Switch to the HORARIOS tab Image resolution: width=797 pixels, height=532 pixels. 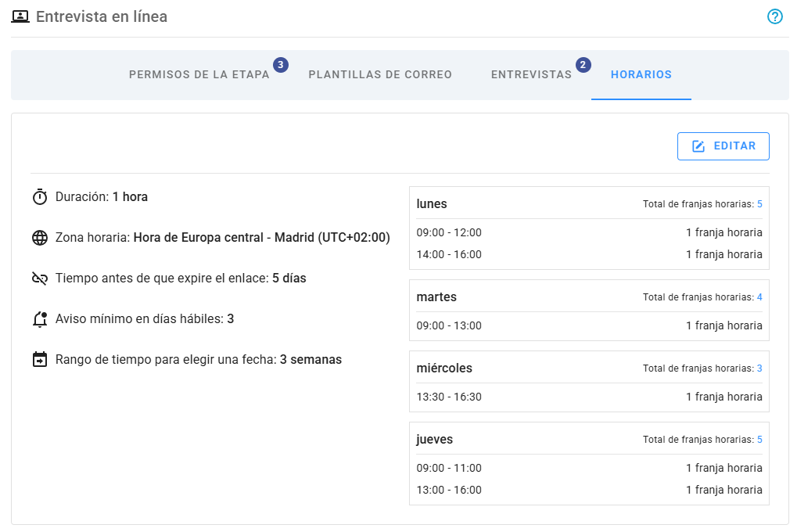tap(641, 74)
